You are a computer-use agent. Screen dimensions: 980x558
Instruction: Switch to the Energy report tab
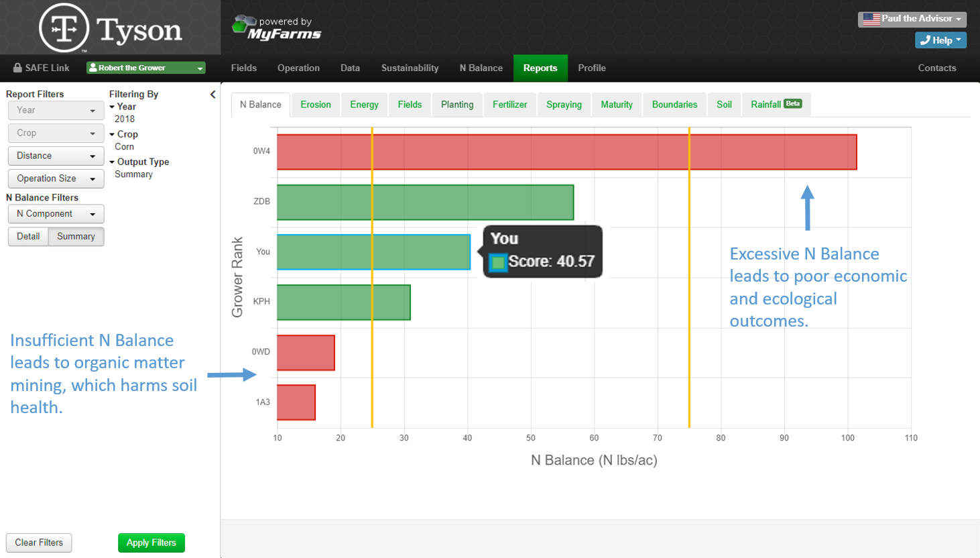(x=364, y=105)
